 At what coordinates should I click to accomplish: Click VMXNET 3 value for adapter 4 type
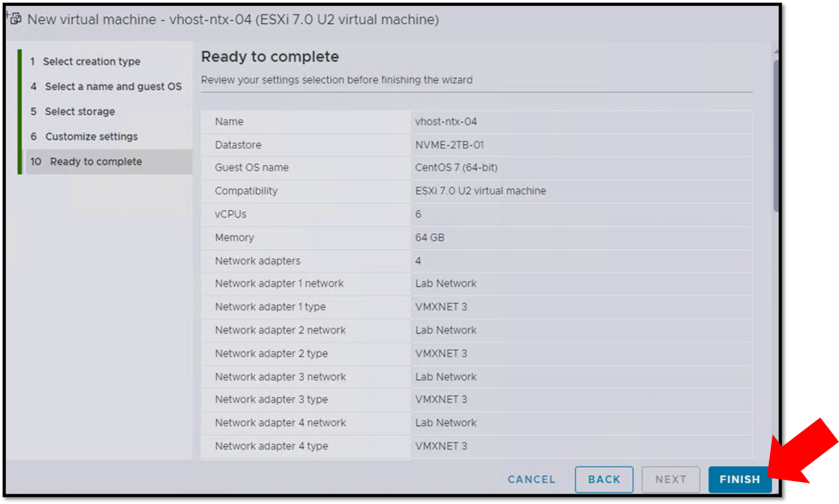click(441, 447)
